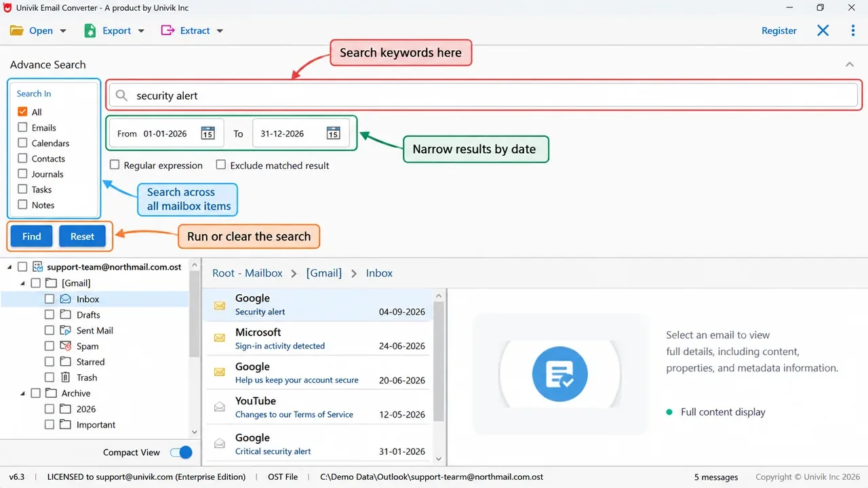Open the Open dropdown menu
This screenshot has width=868, height=488.
click(x=63, y=31)
